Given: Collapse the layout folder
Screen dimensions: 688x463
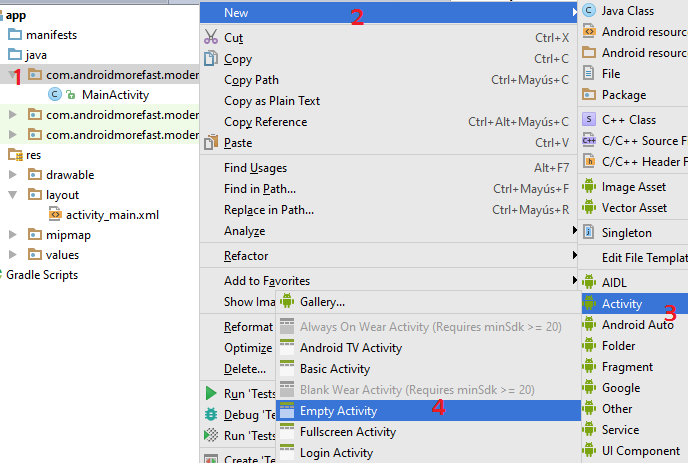Looking at the screenshot, I should click(12, 194).
